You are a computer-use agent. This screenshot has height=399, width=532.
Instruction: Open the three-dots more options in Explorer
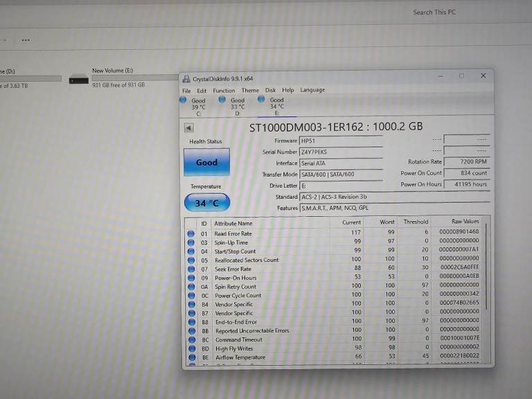pyautogui.click(x=26, y=40)
